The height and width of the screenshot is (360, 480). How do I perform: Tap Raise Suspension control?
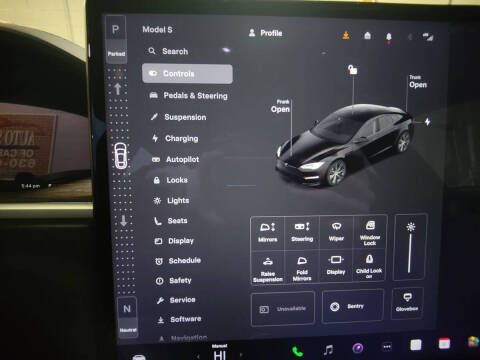point(268,267)
